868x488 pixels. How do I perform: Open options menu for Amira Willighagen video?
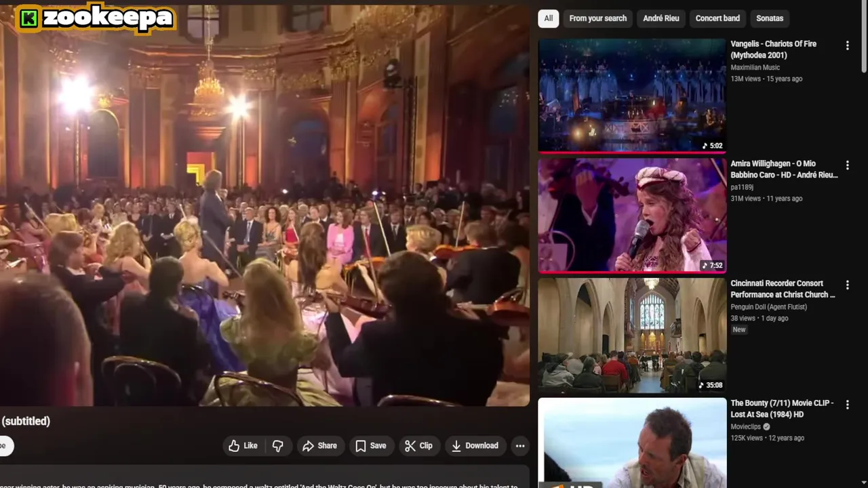(847, 165)
